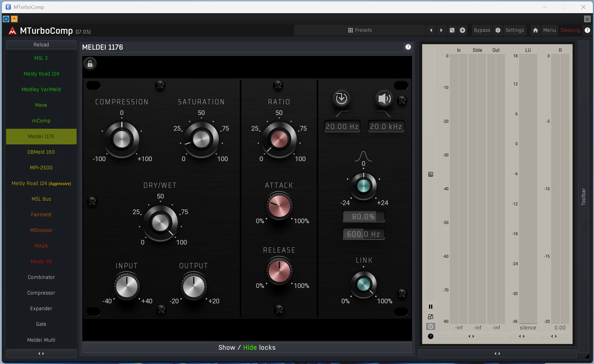Click the meter popup window icon
Viewport: 594px width, 364px height.
coord(431,317)
